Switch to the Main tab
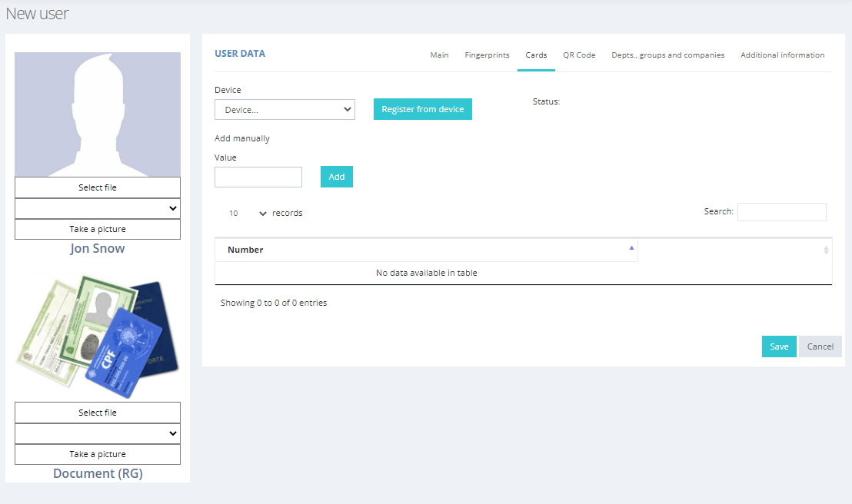The image size is (852, 504). click(439, 55)
